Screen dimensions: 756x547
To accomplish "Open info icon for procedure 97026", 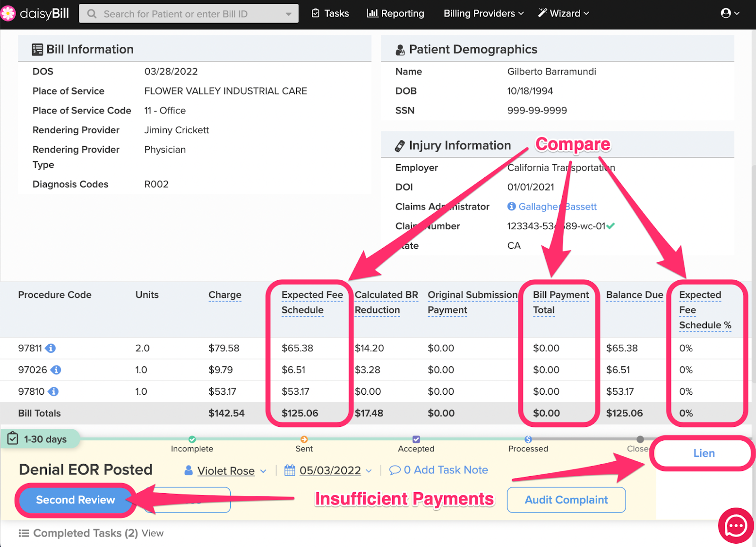I will pos(56,370).
